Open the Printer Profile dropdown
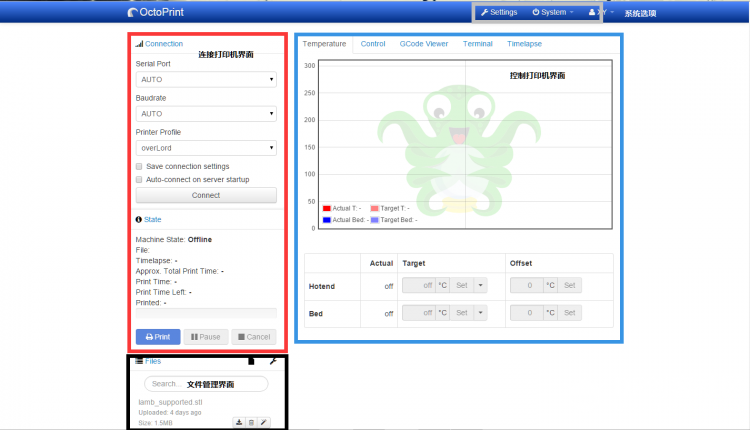 206,148
